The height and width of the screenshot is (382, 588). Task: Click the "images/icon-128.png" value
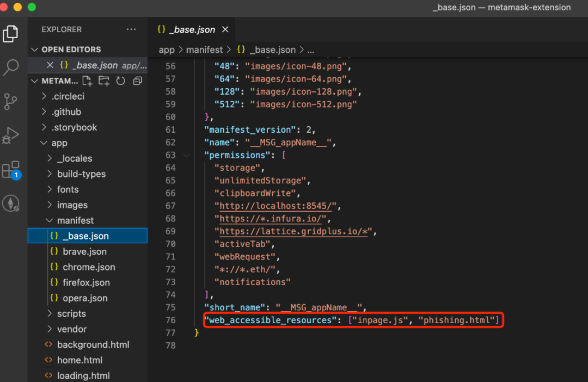pyautogui.click(x=303, y=91)
